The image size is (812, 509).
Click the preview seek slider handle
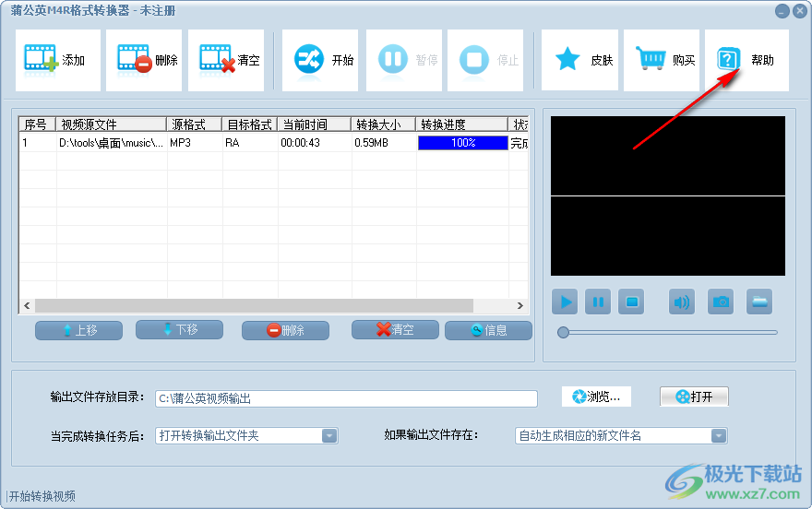(563, 333)
